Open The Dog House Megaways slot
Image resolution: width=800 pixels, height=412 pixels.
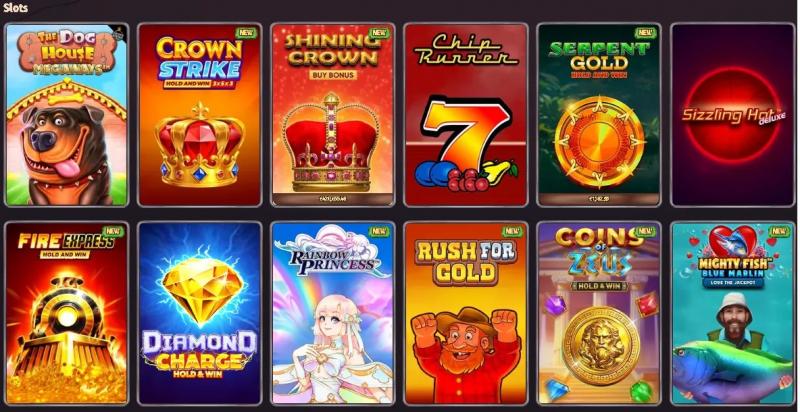[x=66, y=115]
